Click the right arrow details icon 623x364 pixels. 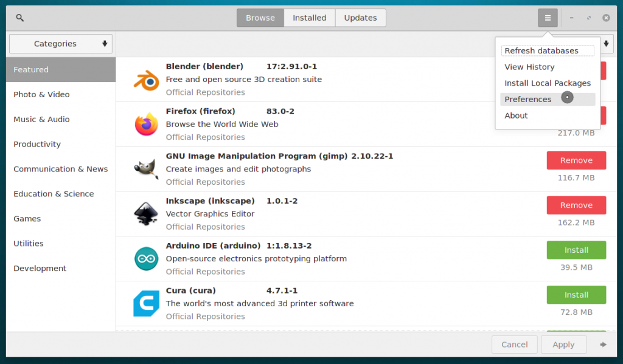point(603,345)
